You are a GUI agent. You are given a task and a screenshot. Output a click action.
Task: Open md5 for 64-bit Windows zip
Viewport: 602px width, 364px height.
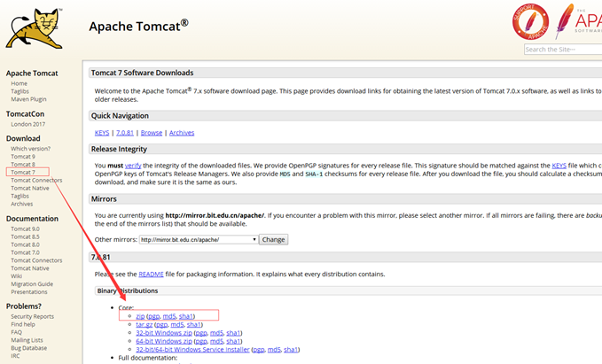click(216, 341)
